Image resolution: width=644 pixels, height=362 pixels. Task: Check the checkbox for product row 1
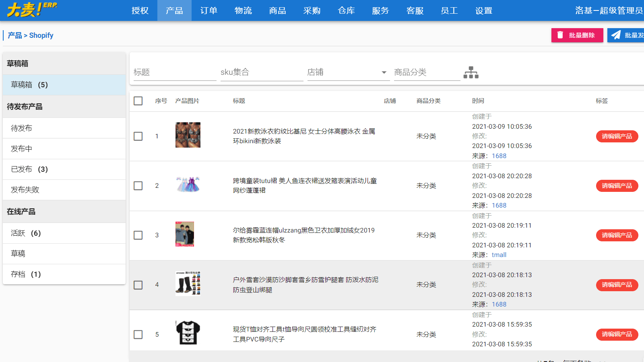coord(138,136)
